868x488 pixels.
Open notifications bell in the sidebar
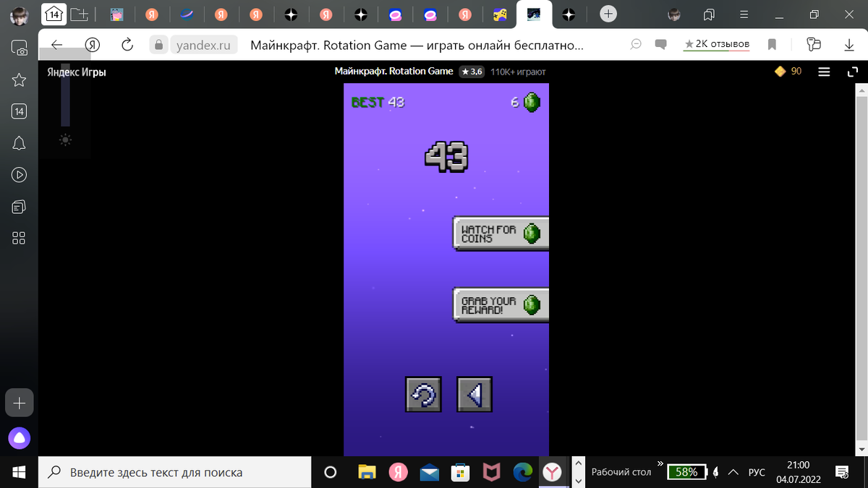(20, 143)
